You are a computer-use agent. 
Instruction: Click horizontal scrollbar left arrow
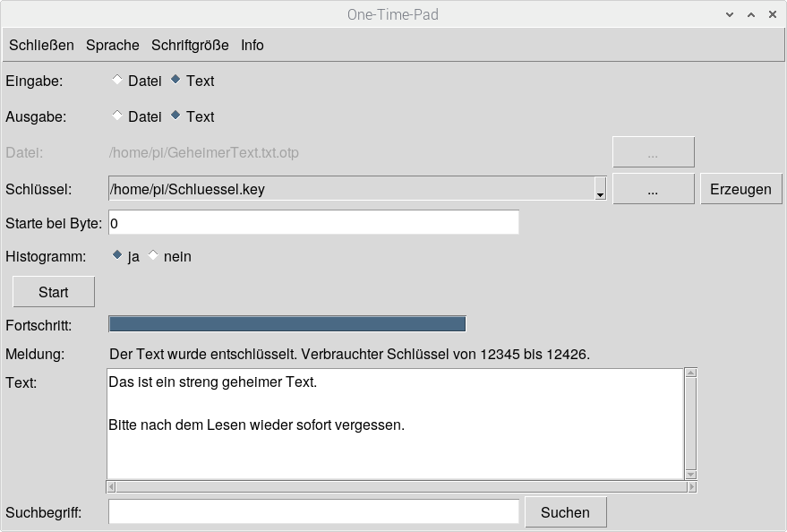click(x=111, y=487)
